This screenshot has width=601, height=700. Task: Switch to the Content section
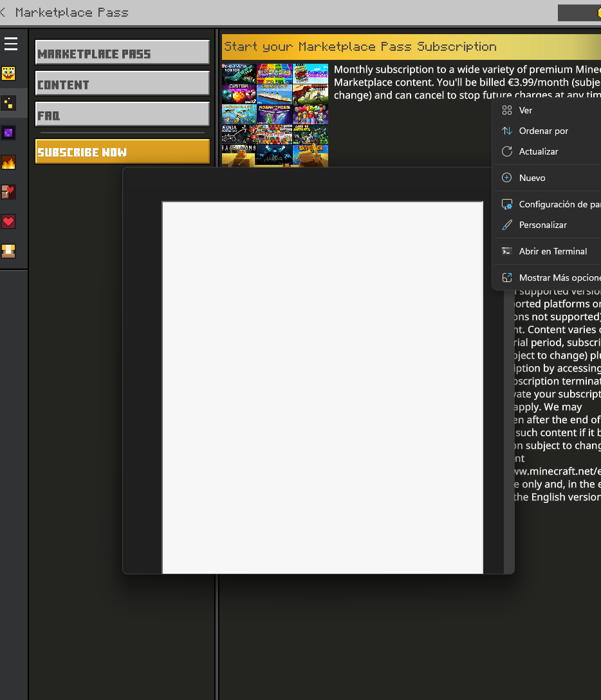122,84
